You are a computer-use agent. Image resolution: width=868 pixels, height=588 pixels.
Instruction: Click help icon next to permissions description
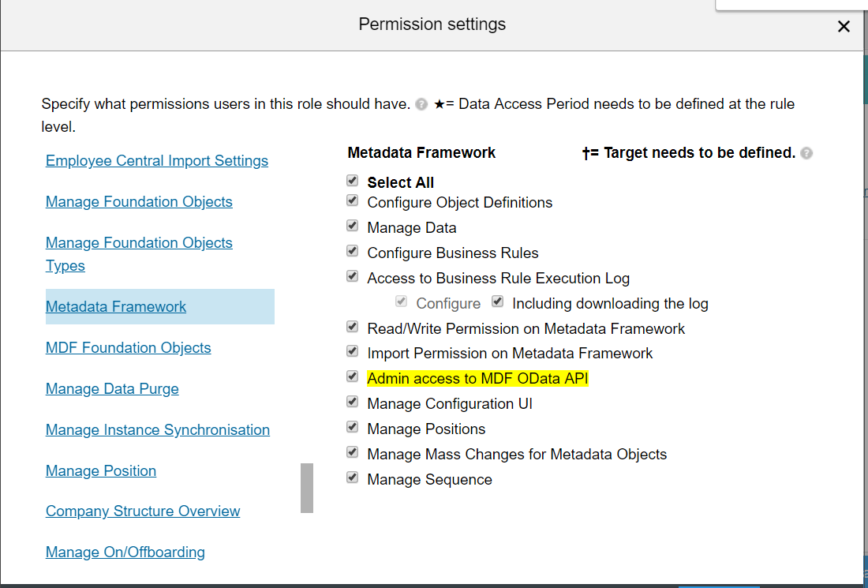pyautogui.click(x=421, y=104)
